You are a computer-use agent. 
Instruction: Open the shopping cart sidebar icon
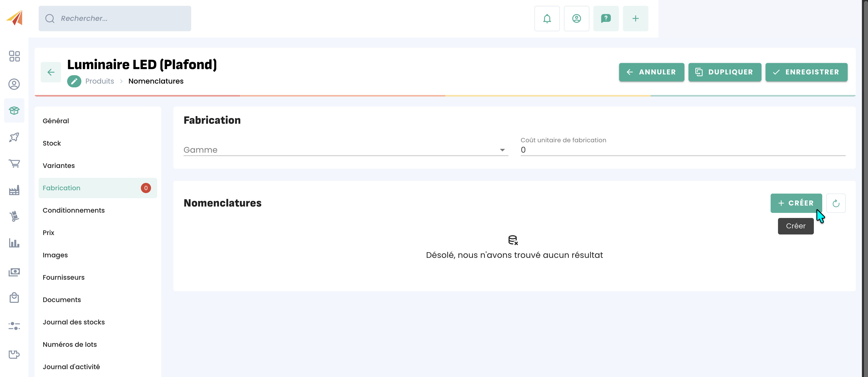(14, 164)
